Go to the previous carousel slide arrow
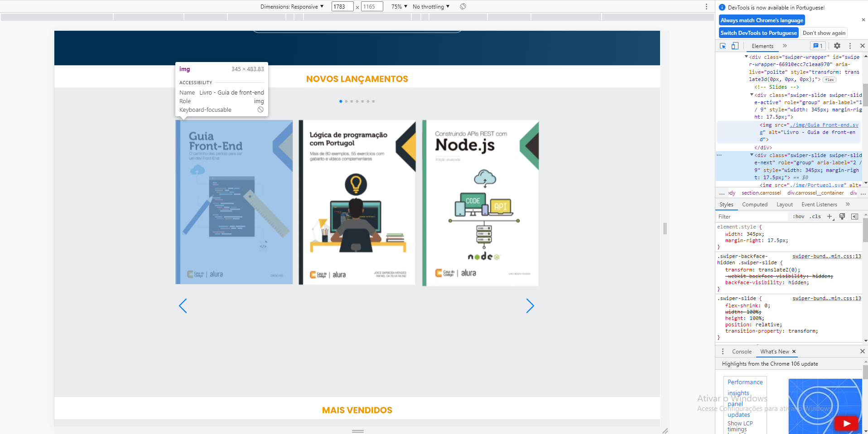 [x=183, y=306]
